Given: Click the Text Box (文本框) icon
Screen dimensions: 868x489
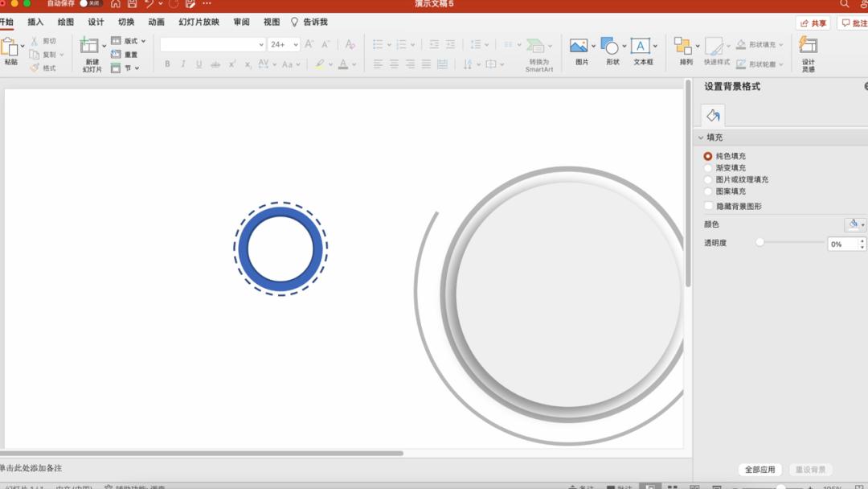Looking at the screenshot, I should (641, 47).
